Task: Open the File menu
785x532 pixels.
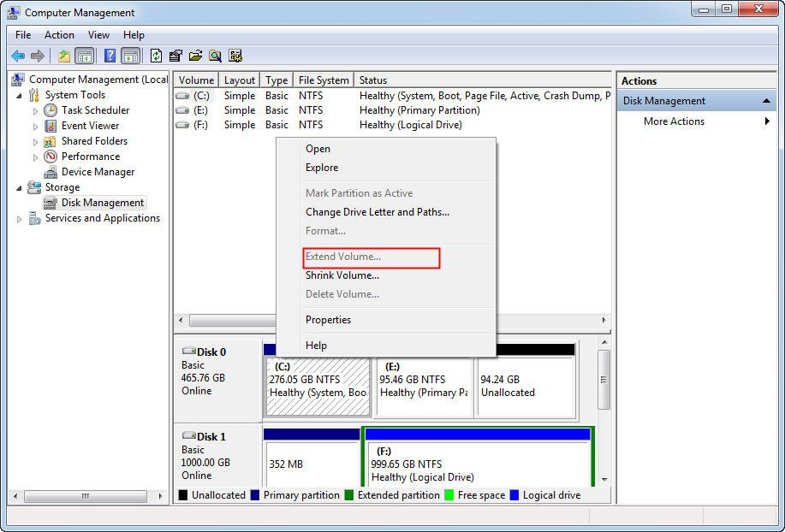Action: pos(23,35)
